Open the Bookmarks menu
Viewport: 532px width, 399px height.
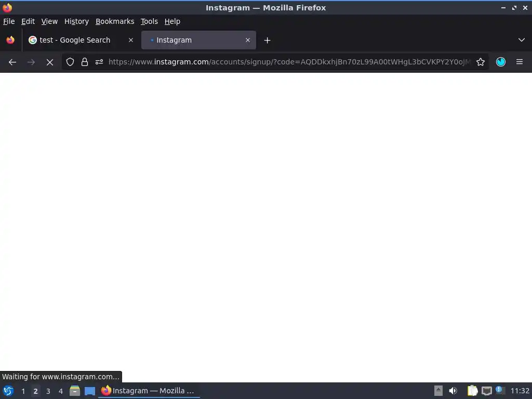(115, 21)
